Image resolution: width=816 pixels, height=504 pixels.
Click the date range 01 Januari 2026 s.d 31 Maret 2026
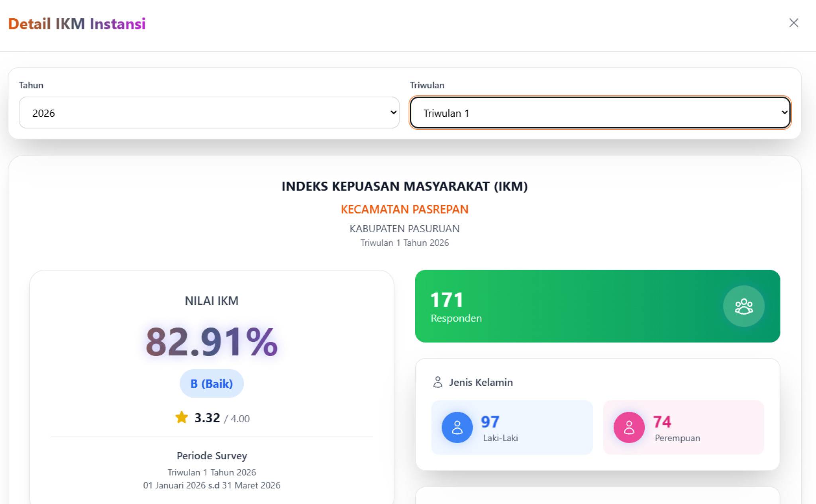pyautogui.click(x=212, y=485)
